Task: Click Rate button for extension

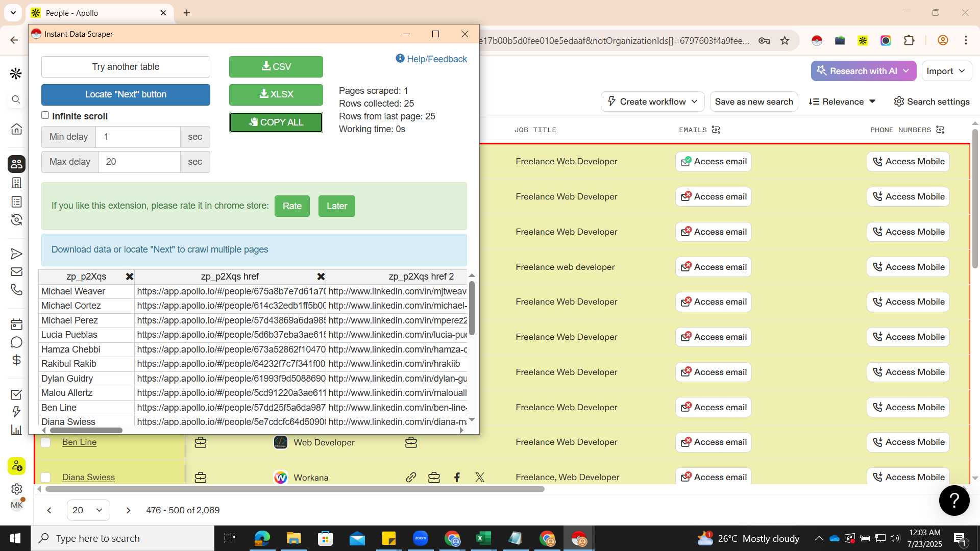Action: (292, 206)
